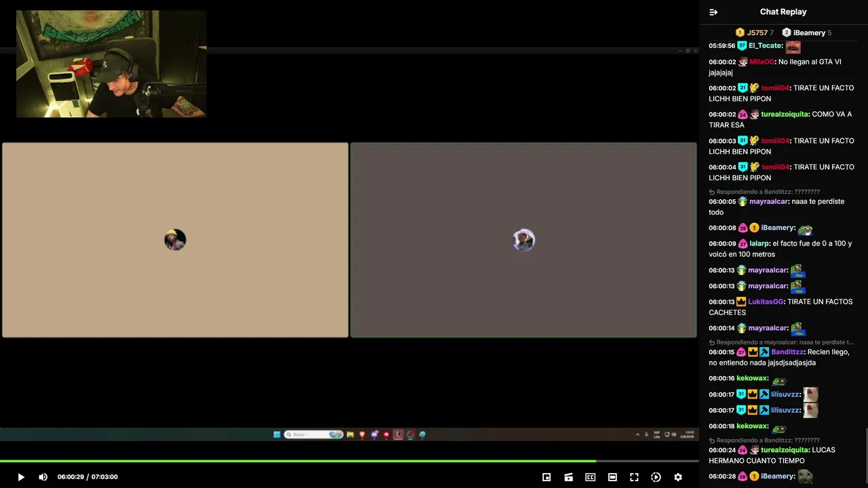868x488 pixels.
Task: Click mayraalcar's green badge at 06:00:14
Action: [x=741, y=328]
